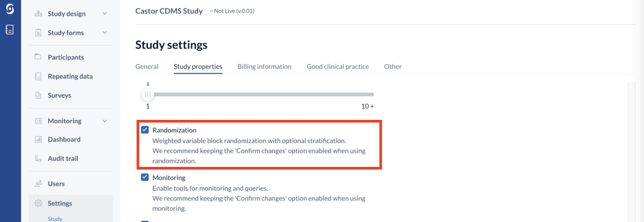Uncheck the Monitoring checkbox

[145, 178]
